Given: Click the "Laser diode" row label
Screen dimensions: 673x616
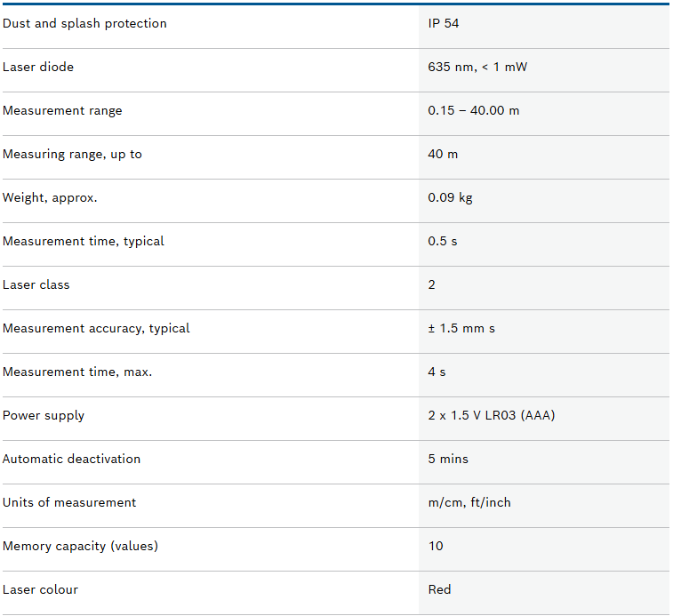Looking at the screenshot, I should pyautogui.click(x=38, y=68).
